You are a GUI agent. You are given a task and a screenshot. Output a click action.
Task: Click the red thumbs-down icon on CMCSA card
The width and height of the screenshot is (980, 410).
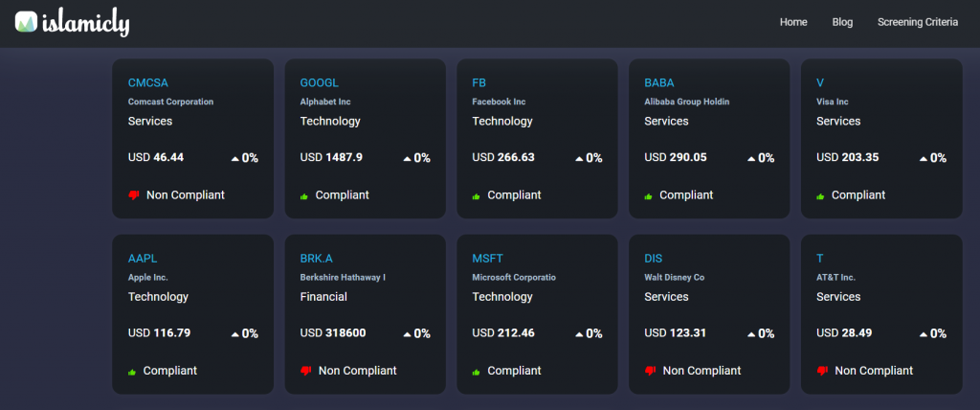pos(134,195)
